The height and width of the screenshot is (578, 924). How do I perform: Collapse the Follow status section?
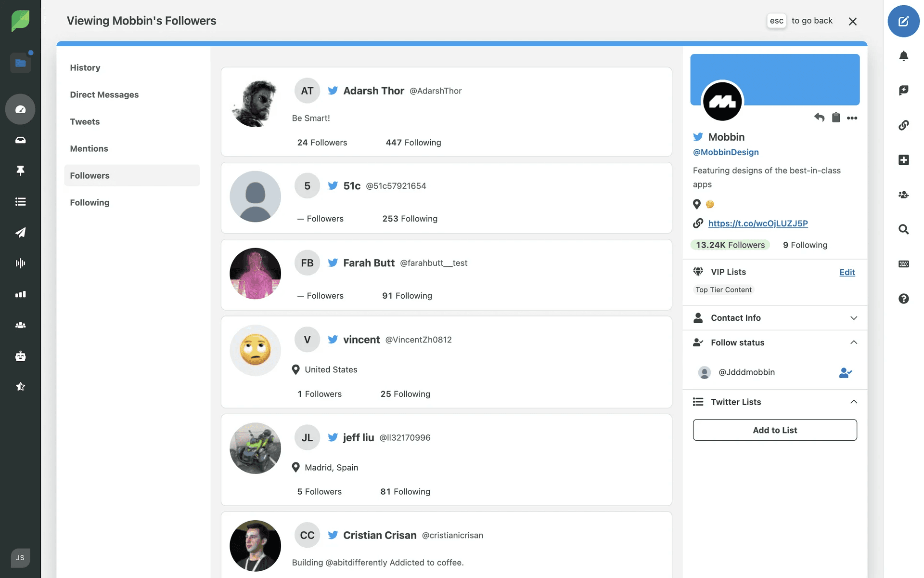pyautogui.click(x=853, y=342)
